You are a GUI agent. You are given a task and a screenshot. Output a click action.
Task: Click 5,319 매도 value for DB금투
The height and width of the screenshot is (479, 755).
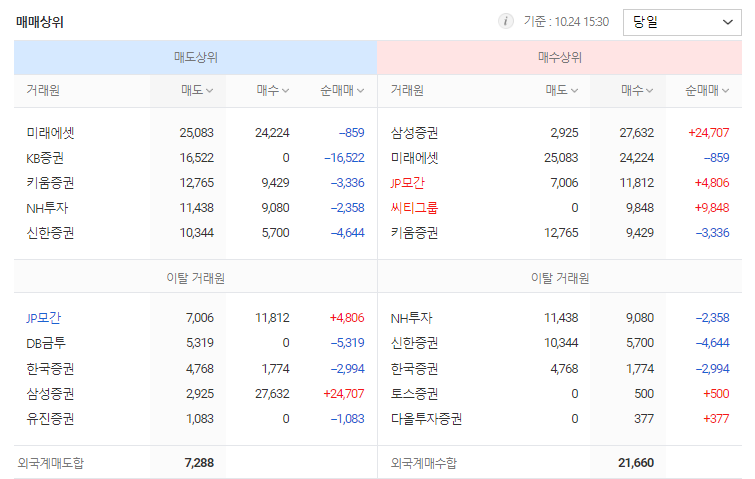tap(200, 343)
